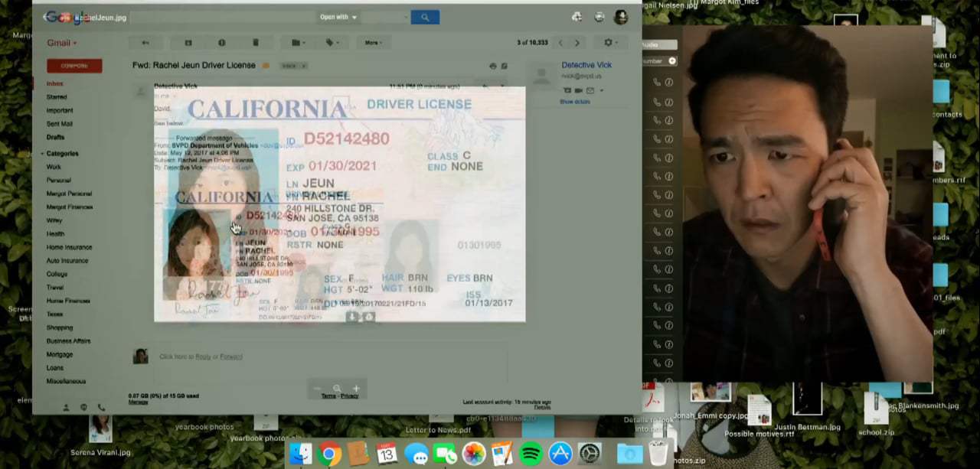Open the Gmail settings gear menu

[x=610, y=43]
